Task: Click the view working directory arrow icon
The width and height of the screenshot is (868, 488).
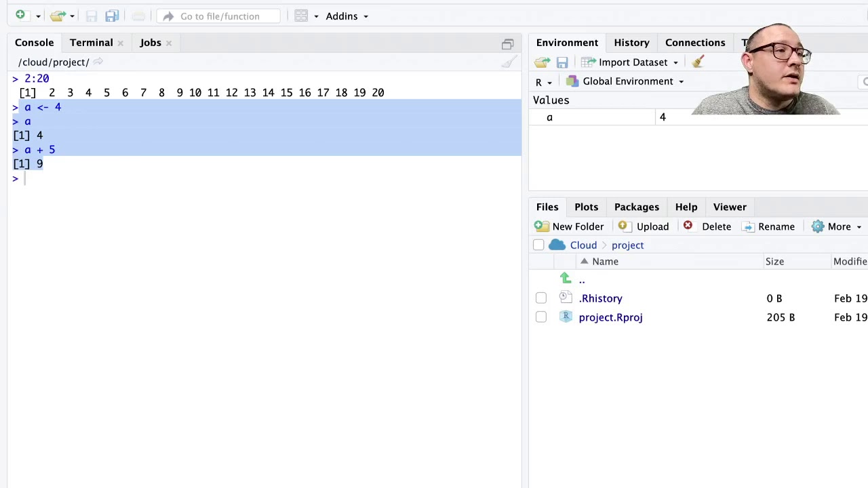Action: (x=98, y=62)
